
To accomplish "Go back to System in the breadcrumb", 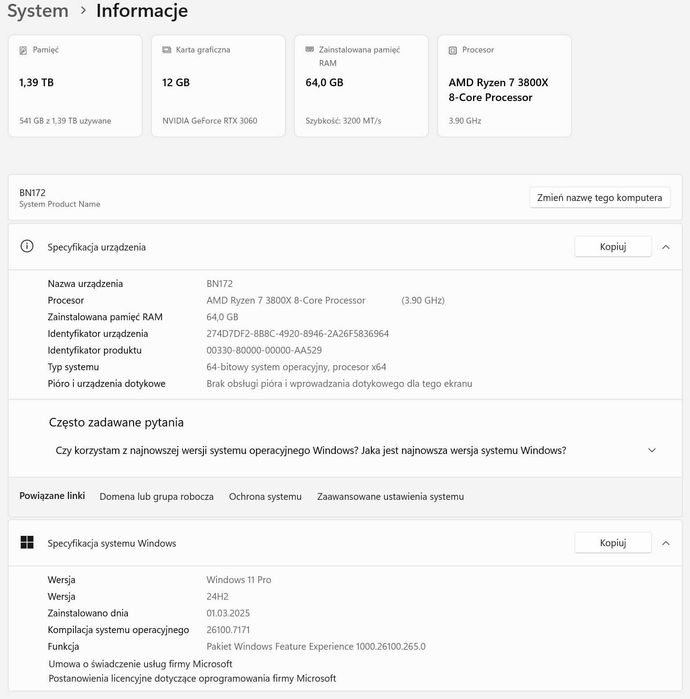I will pos(38,11).
